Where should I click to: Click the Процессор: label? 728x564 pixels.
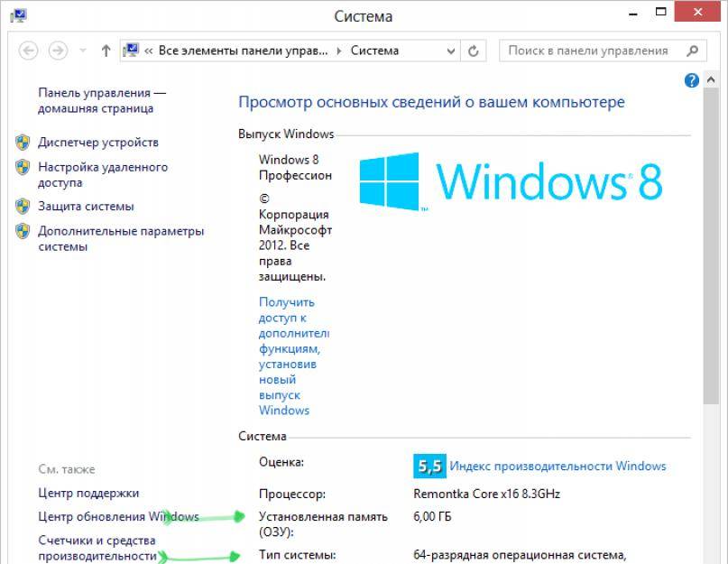(x=292, y=494)
